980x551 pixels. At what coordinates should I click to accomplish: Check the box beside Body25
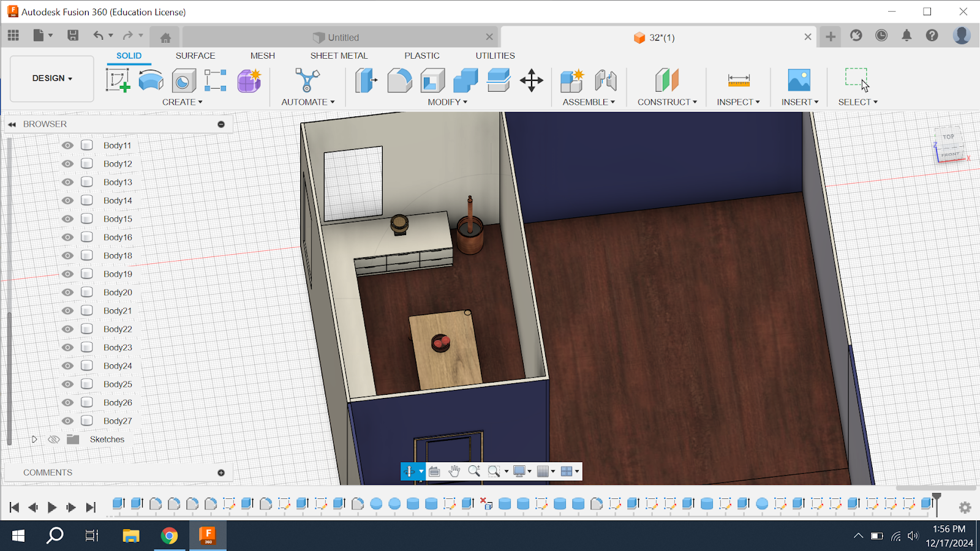coord(87,384)
